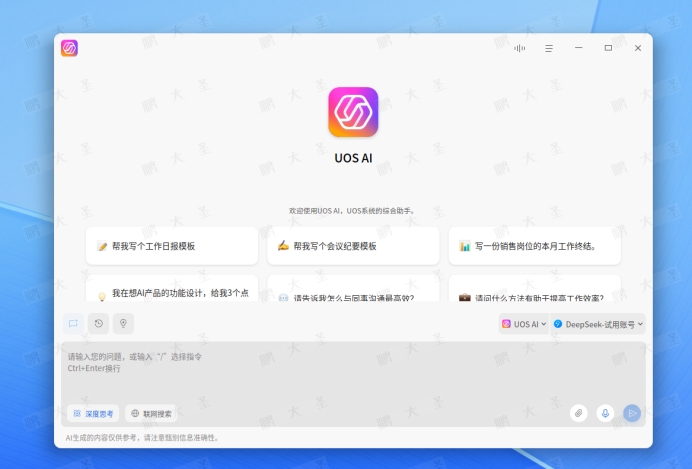Start a new chat conversation
This screenshot has height=469, width=692.
pos(73,323)
